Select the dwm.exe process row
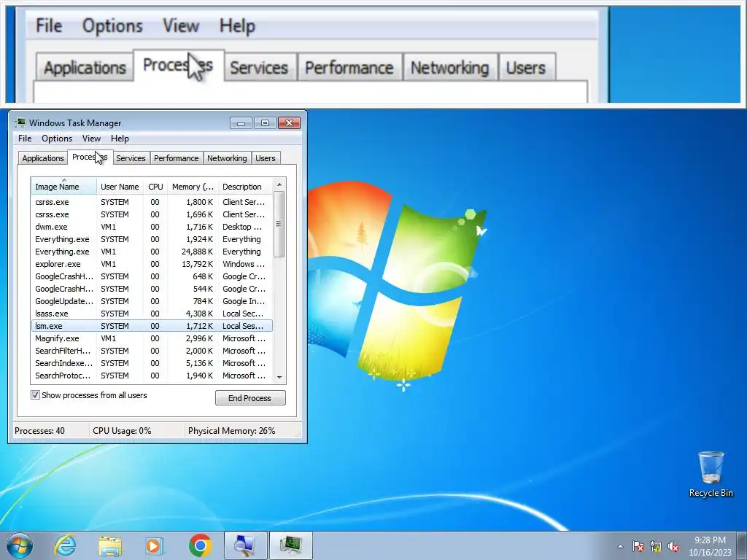Viewport: 747px width, 560px height. pyautogui.click(x=152, y=227)
